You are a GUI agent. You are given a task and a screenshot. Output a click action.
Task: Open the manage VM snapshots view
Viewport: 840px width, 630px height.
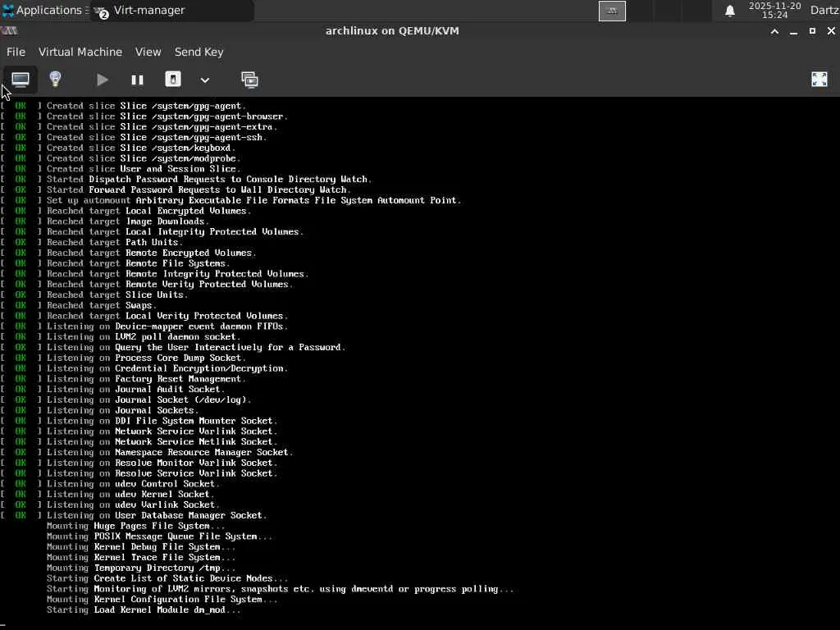[249, 80]
